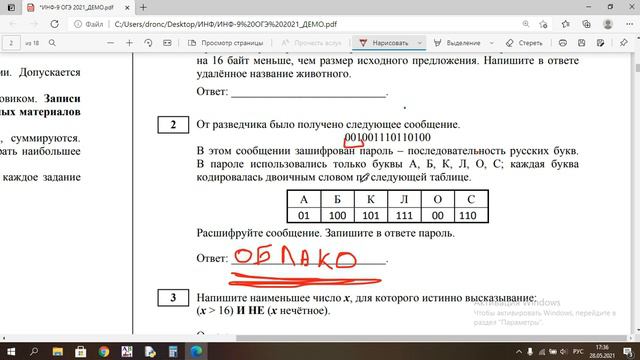Click table header cell letter Л
640x360 pixels.
404,199
